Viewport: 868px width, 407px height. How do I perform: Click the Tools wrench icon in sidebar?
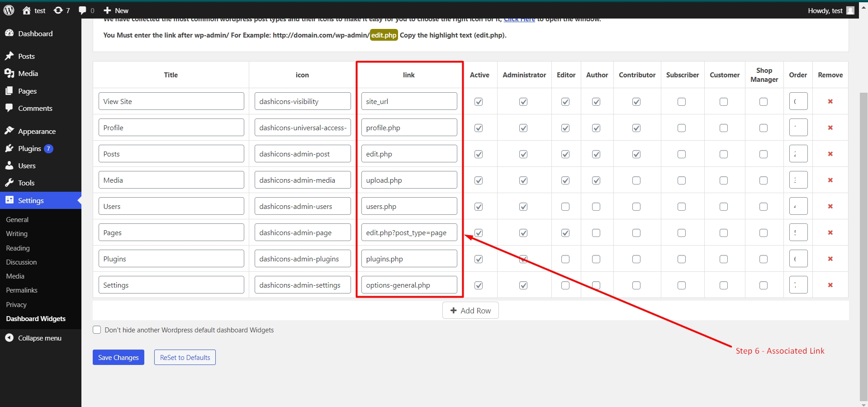tap(9, 183)
